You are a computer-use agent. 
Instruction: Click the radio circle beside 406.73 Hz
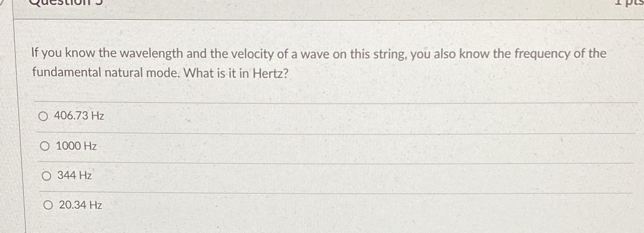tap(44, 116)
